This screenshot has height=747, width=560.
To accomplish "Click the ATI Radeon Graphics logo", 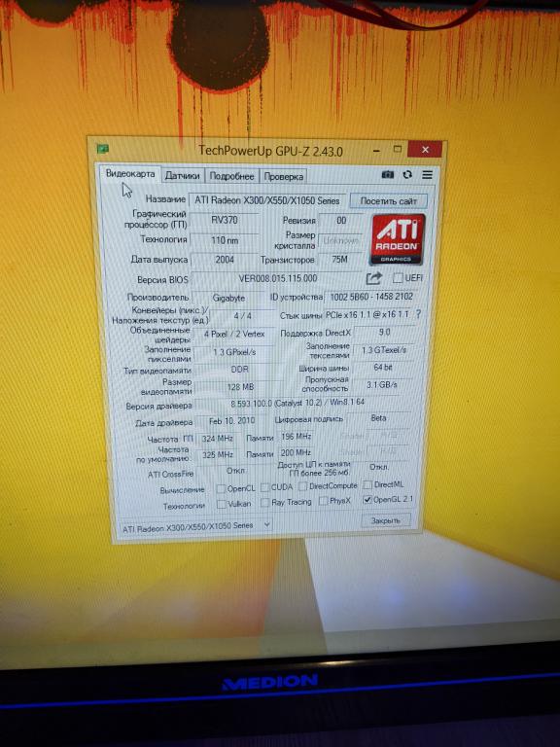I will click(x=397, y=239).
